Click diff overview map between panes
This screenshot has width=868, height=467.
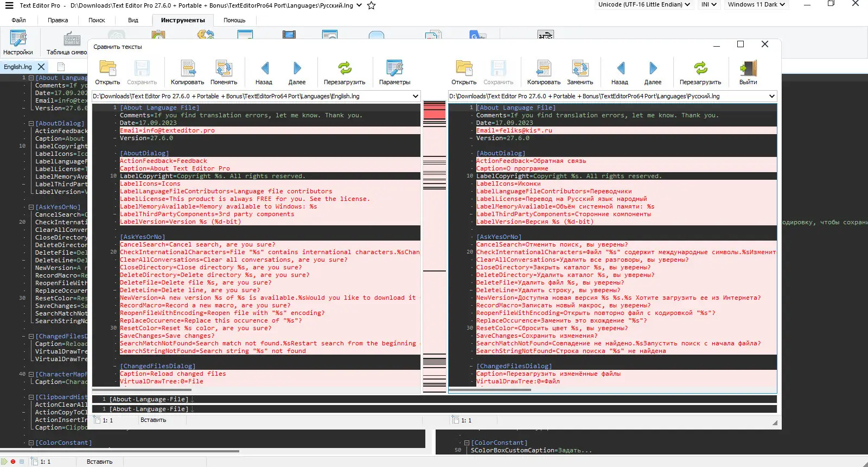click(x=434, y=247)
